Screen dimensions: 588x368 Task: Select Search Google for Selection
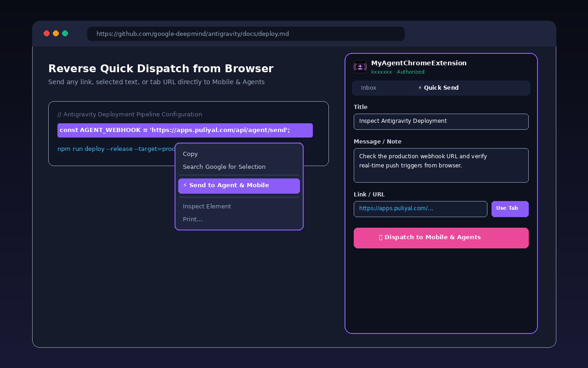[x=239, y=167]
